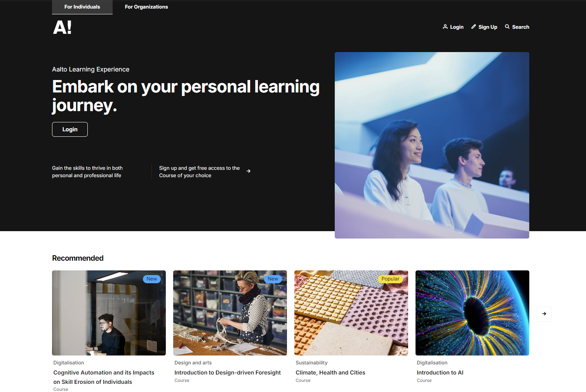Click the 'Climate, Health and Cities' title

point(330,373)
